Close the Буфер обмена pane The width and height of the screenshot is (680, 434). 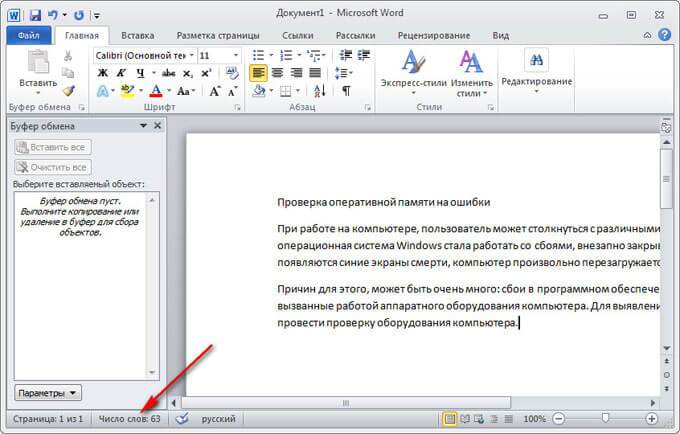157,126
